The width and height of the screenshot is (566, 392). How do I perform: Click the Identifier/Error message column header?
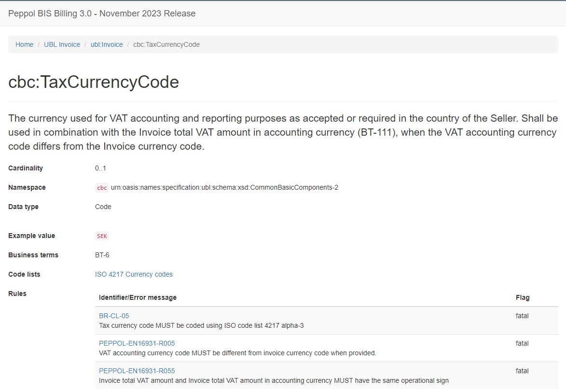[x=138, y=297]
